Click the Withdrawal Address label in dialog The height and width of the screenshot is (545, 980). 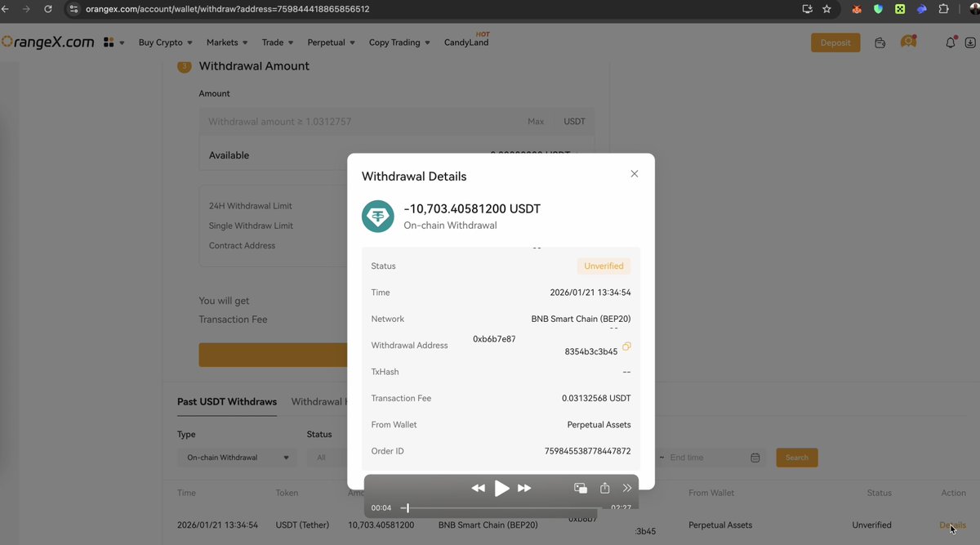pos(409,346)
